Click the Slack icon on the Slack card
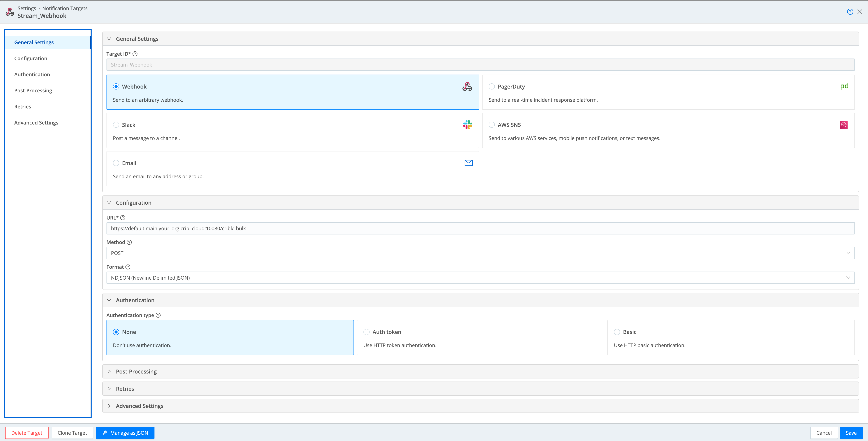The image size is (868, 441). (x=468, y=124)
